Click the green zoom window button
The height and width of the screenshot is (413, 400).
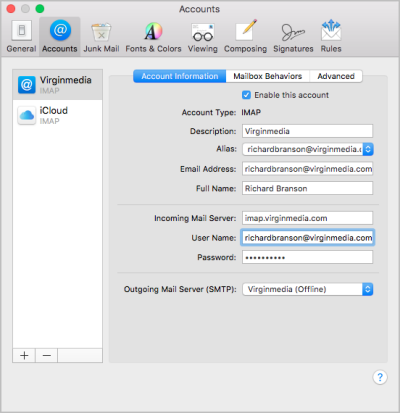click(x=40, y=9)
